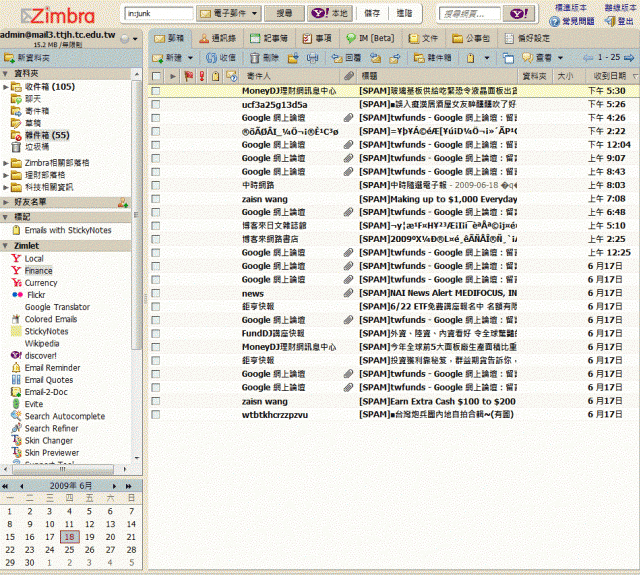Viewport: 640px width, 575px height.
Task: Switch to the 通訊錄 tab
Action: pos(218,38)
